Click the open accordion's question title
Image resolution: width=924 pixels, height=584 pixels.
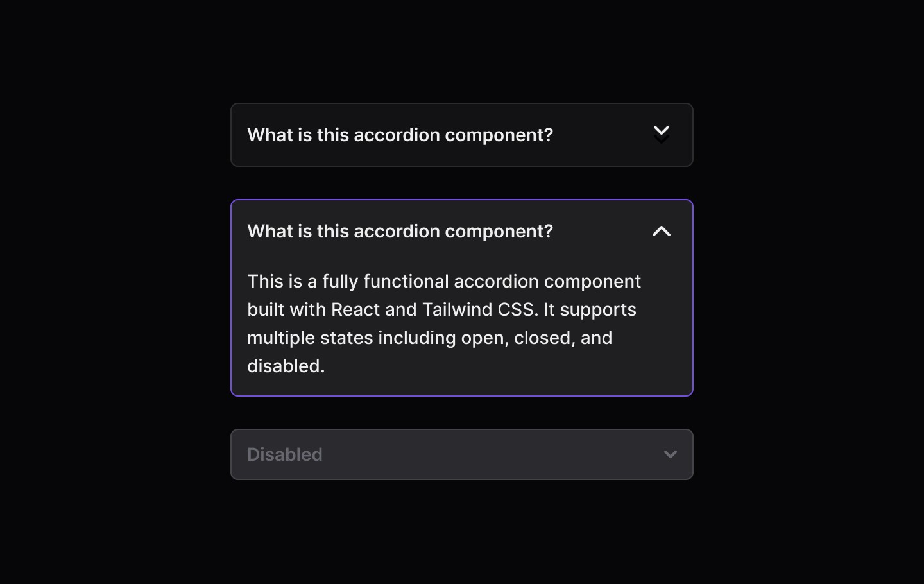[x=400, y=231]
